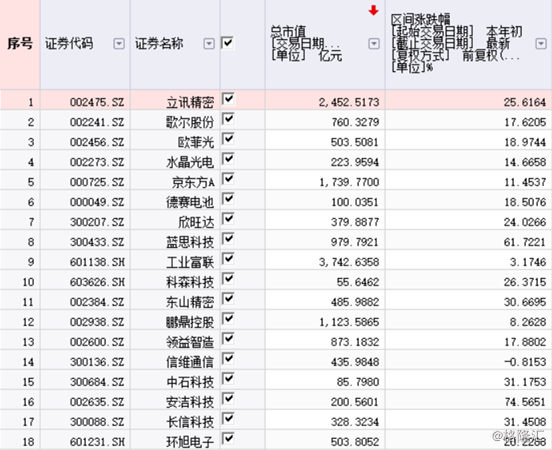Screen dimensions: 552x450
Task: Uncheck the checkbox for 信维通信
Action: coord(228,359)
